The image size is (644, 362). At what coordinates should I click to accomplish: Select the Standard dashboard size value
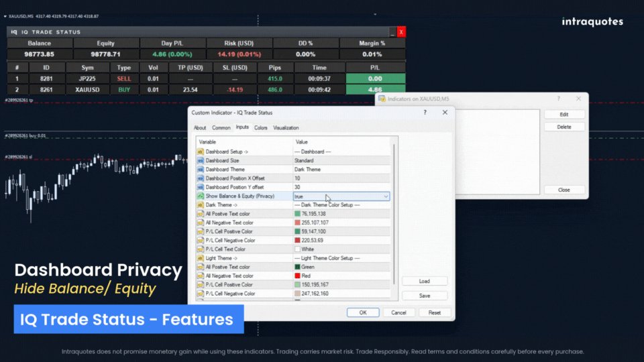pyautogui.click(x=341, y=160)
